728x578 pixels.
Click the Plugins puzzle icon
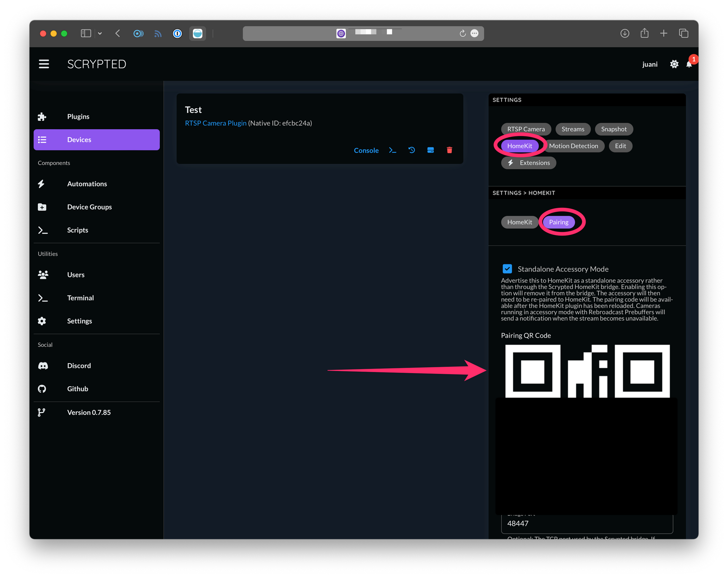[42, 116]
